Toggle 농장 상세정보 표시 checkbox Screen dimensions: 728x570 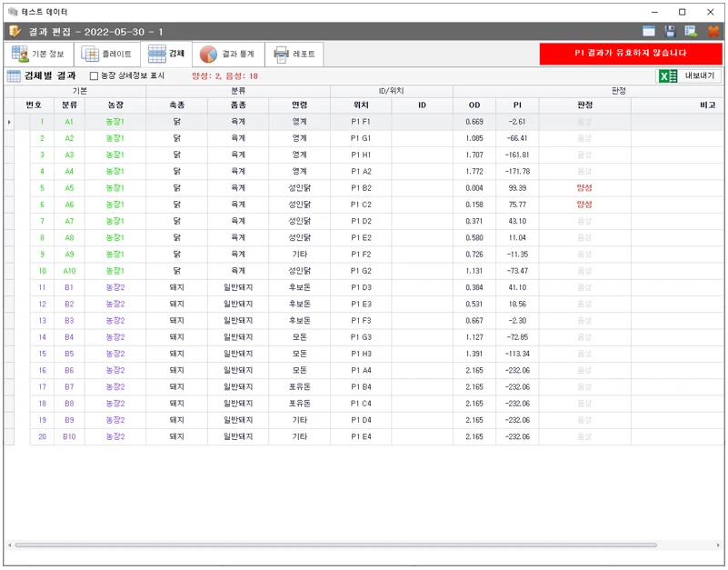[94, 75]
